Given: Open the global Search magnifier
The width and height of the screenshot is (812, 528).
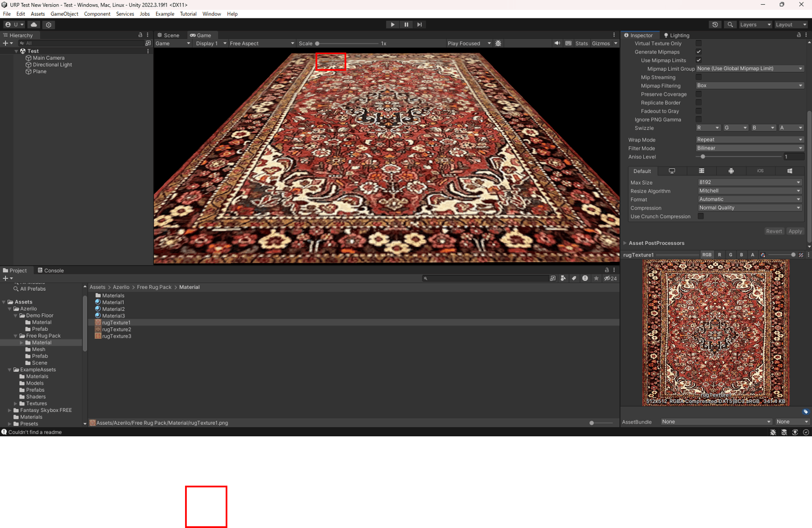Looking at the screenshot, I should point(730,25).
